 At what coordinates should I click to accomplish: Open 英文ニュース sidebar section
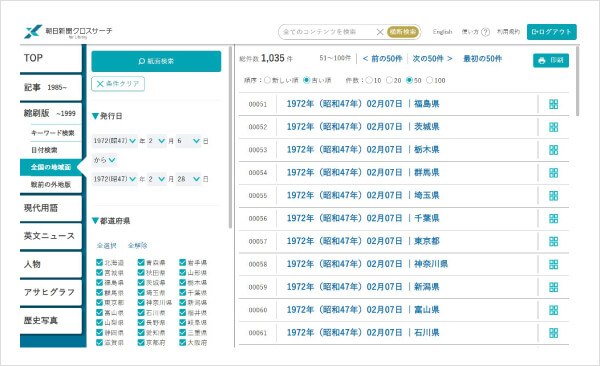[x=51, y=236]
